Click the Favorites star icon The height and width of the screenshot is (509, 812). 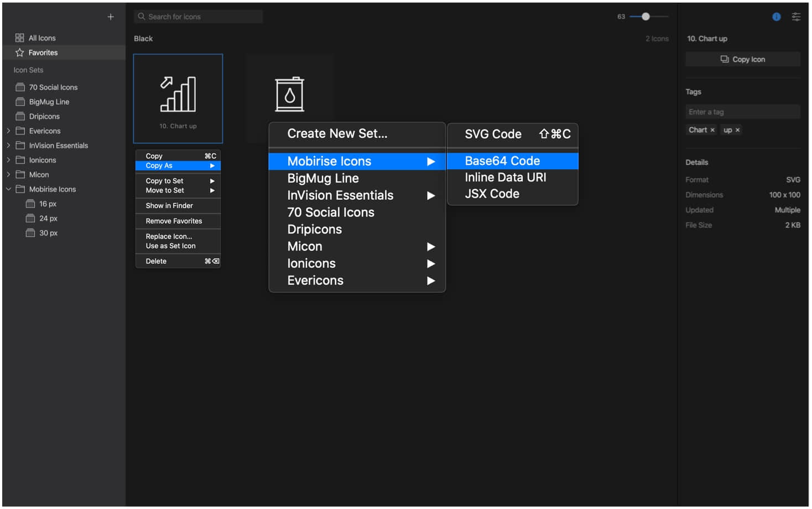pyautogui.click(x=19, y=53)
